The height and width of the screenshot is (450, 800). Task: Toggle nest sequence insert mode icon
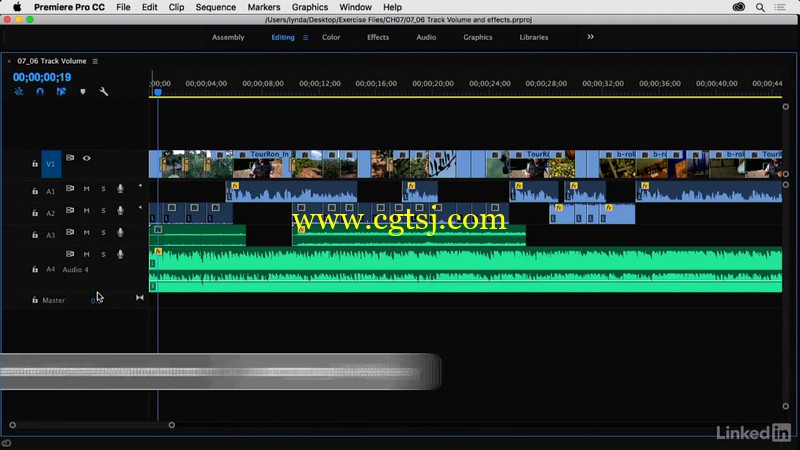[x=19, y=92]
